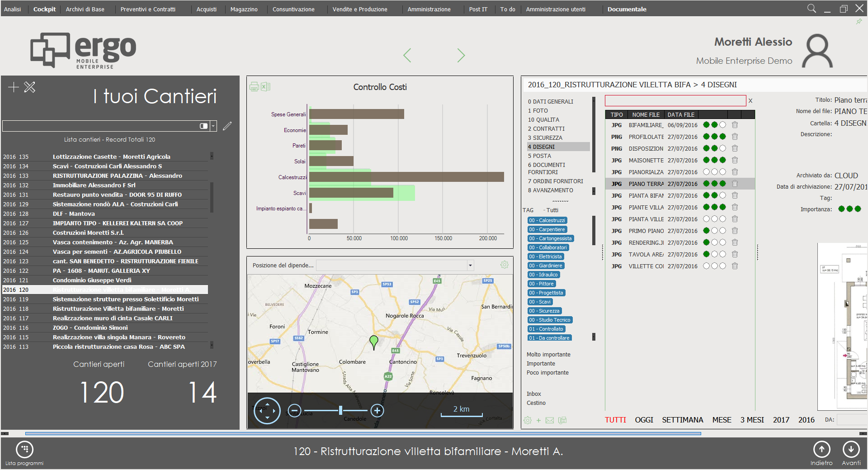868x470 pixels.
Task: Delete BIFAMILIARE_ file with trash icon
Action: [735, 125]
